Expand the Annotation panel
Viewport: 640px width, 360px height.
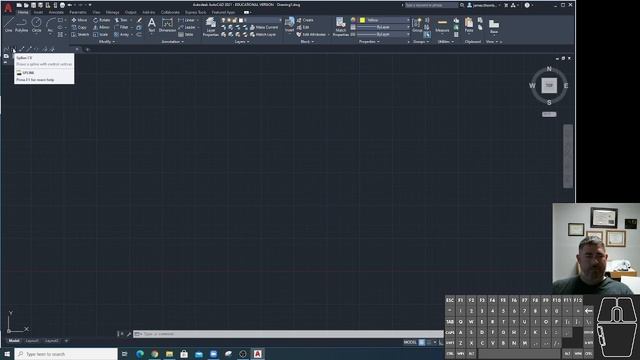(172, 42)
